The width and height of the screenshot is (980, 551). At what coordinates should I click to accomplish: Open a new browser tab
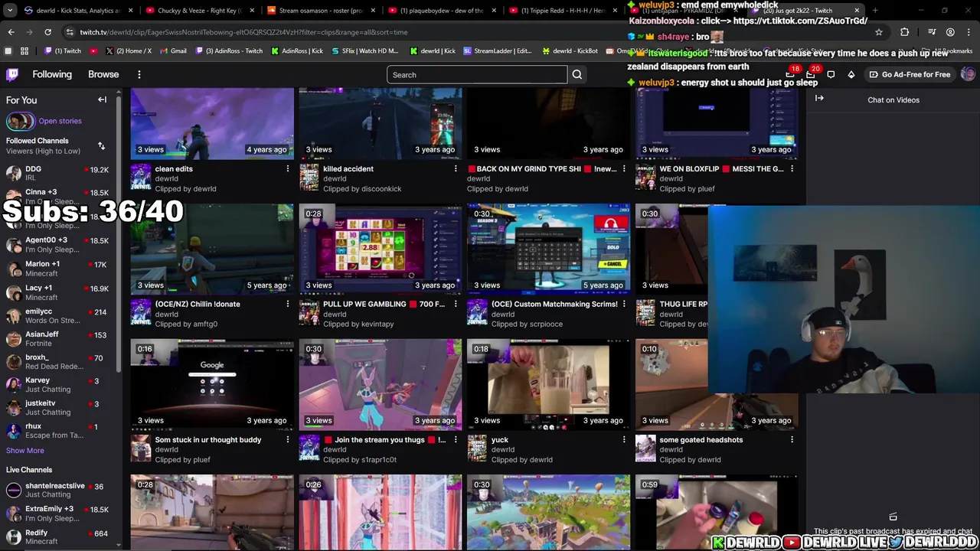[x=875, y=11]
